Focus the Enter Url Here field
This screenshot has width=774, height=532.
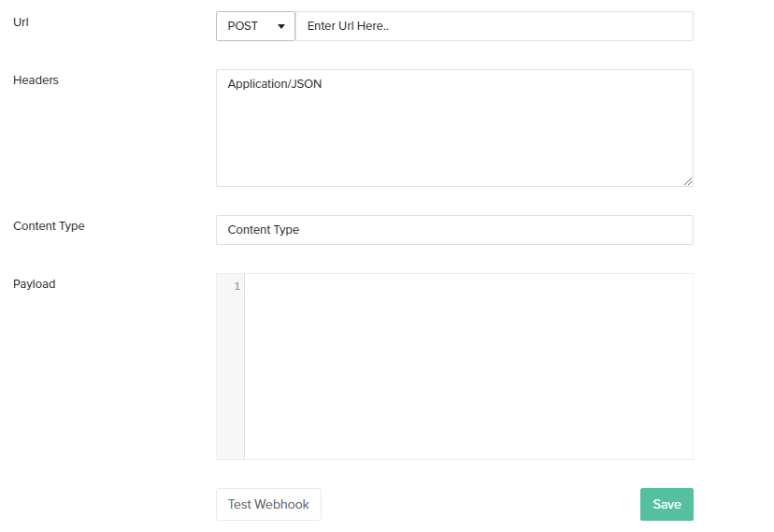click(x=494, y=26)
